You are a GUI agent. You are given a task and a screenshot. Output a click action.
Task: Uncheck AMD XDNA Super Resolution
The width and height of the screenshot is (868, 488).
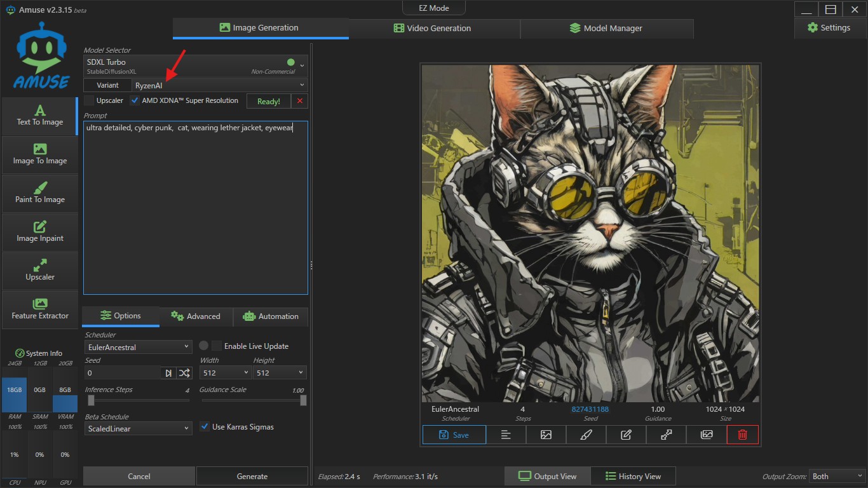(135, 100)
